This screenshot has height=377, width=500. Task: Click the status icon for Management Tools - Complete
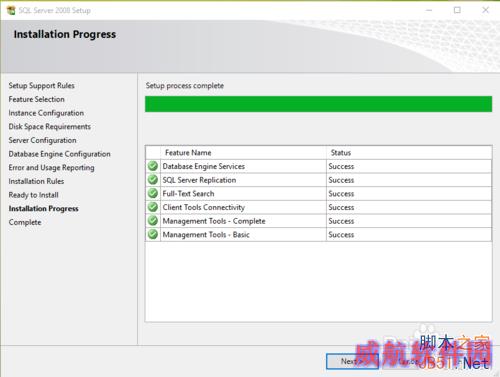tap(153, 221)
